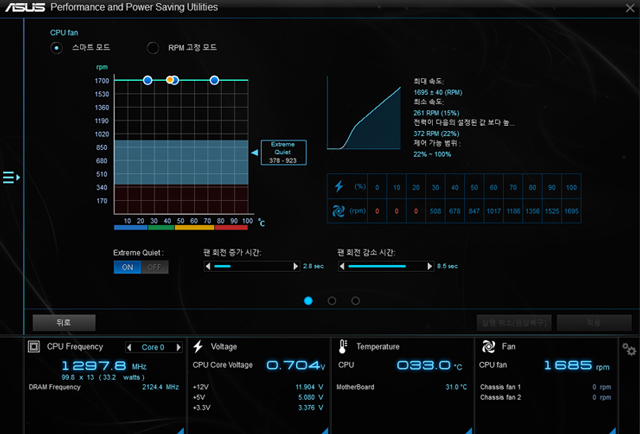The image size is (640, 434).
Task: Click the Apply (적용) button
Action: click(x=594, y=323)
